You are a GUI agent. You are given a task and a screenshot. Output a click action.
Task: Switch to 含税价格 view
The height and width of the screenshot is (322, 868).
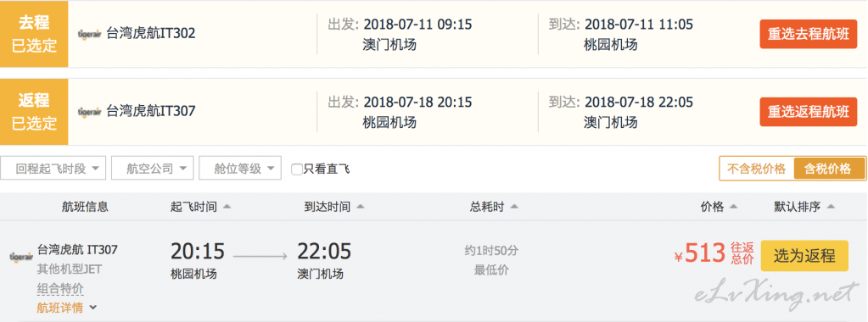tap(829, 169)
